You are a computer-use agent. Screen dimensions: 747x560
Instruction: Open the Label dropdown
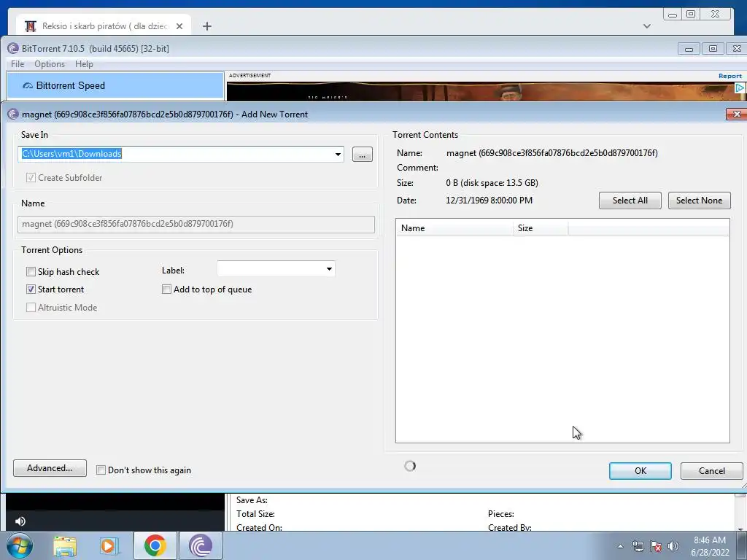(x=329, y=269)
